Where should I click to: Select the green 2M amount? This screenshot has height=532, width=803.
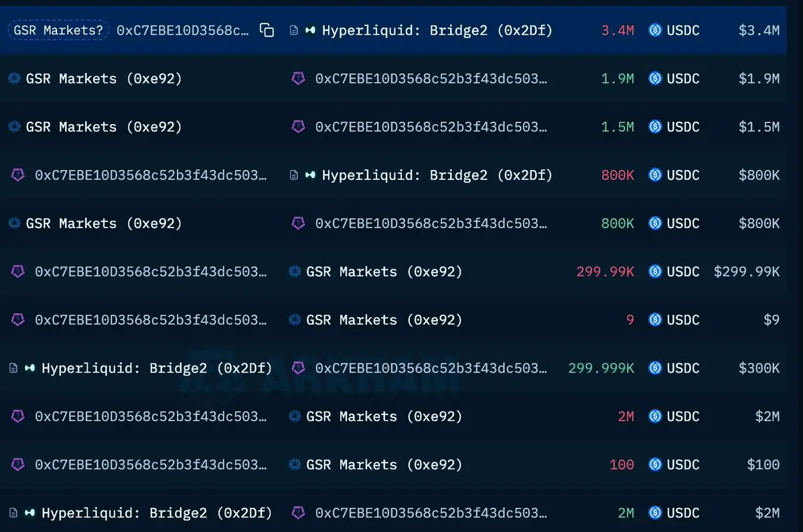626,513
